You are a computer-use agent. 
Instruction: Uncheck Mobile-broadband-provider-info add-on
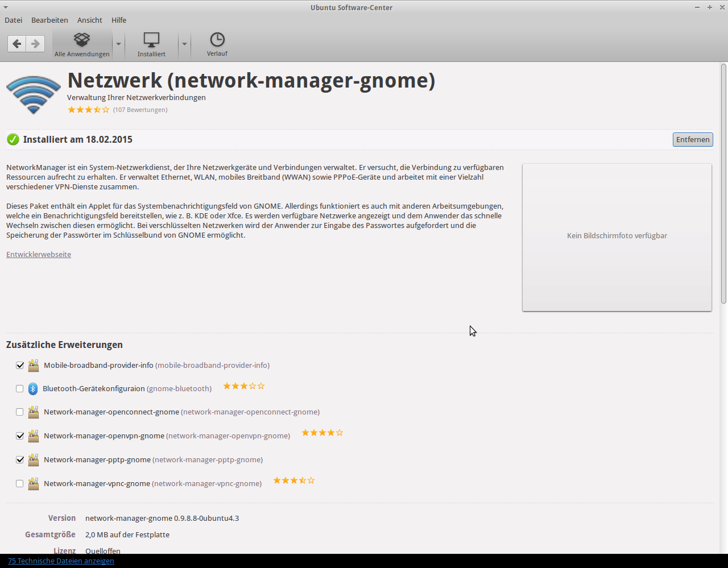click(x=20, y=366)
